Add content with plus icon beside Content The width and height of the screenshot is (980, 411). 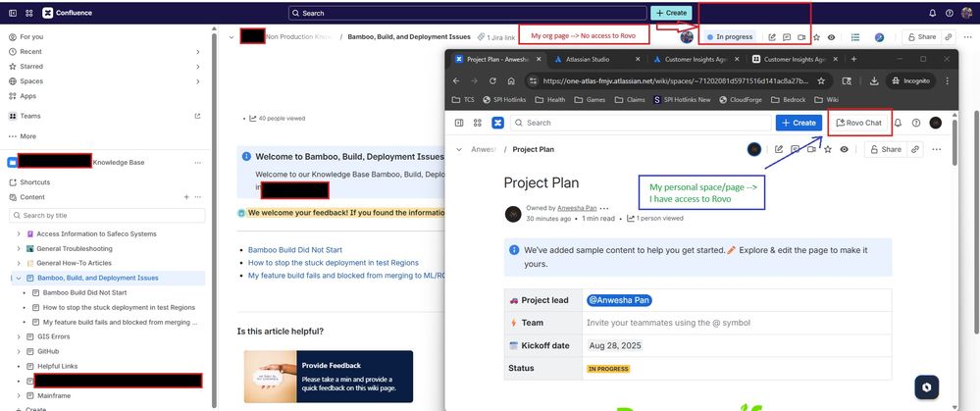tap(186, 197)
